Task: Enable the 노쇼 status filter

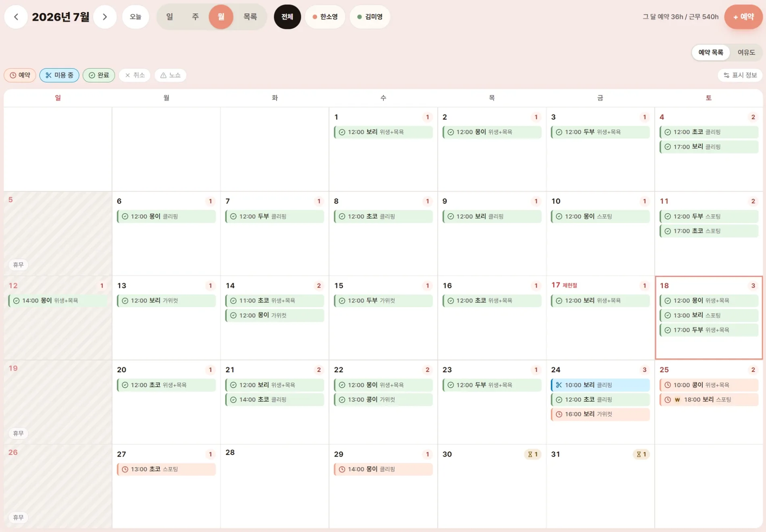Action: coord(170,75)
